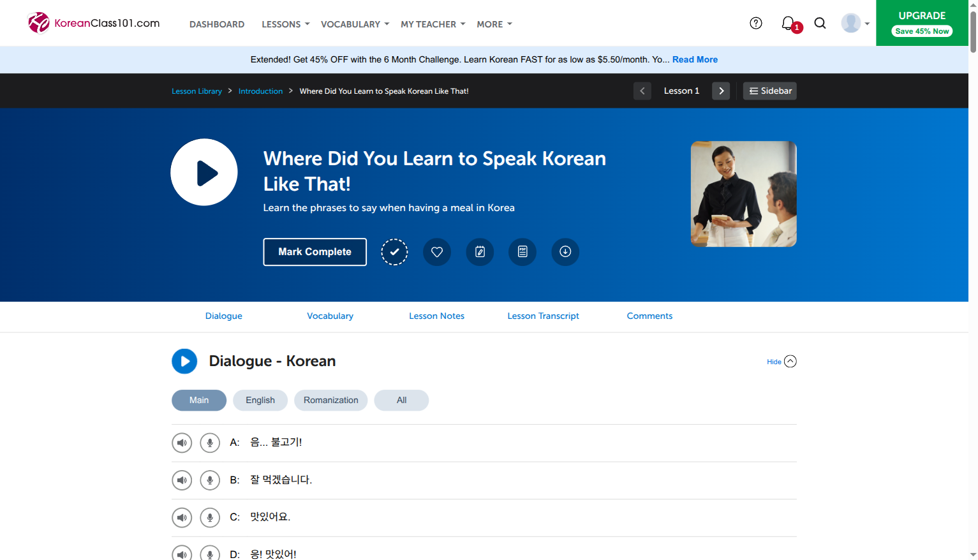Play the lesson with large play button
The height and width of the screenshot is (560, 978).
[204, 172]
